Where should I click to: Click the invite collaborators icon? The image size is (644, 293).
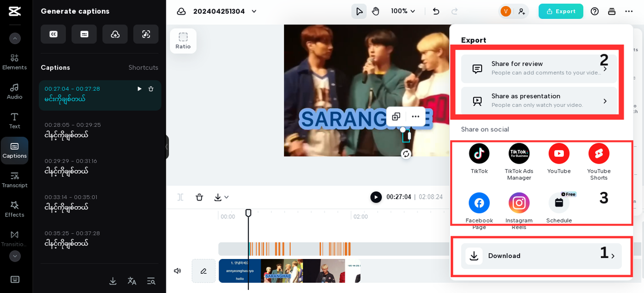click(521, 11)
